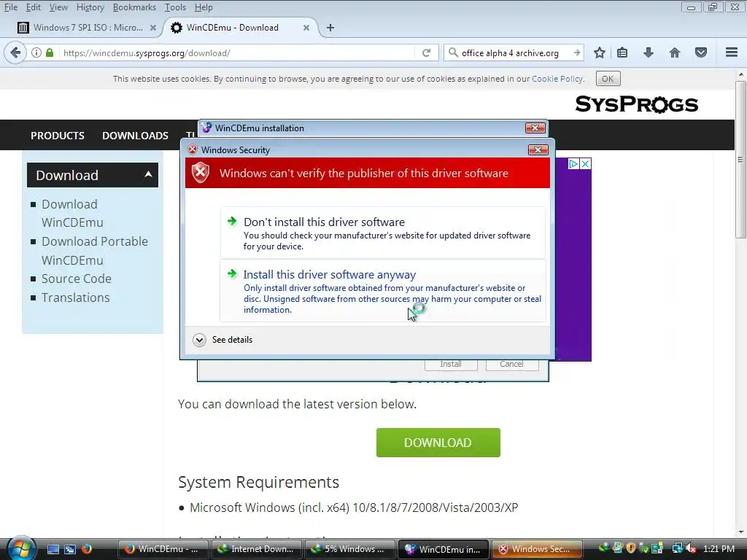
Task: Open a new tab with plus button
Action: tap(330, 28)
